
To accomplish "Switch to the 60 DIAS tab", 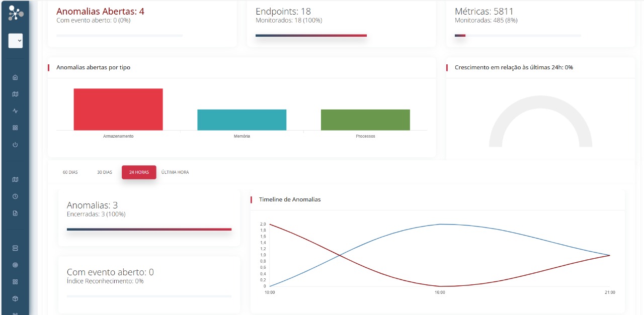I will click(x=70, y=172).
